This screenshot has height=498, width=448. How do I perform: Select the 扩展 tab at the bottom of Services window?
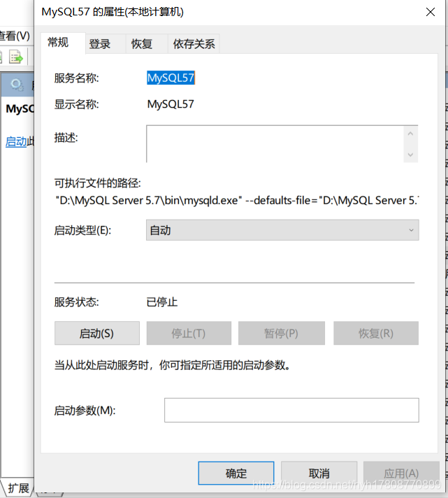18,488
